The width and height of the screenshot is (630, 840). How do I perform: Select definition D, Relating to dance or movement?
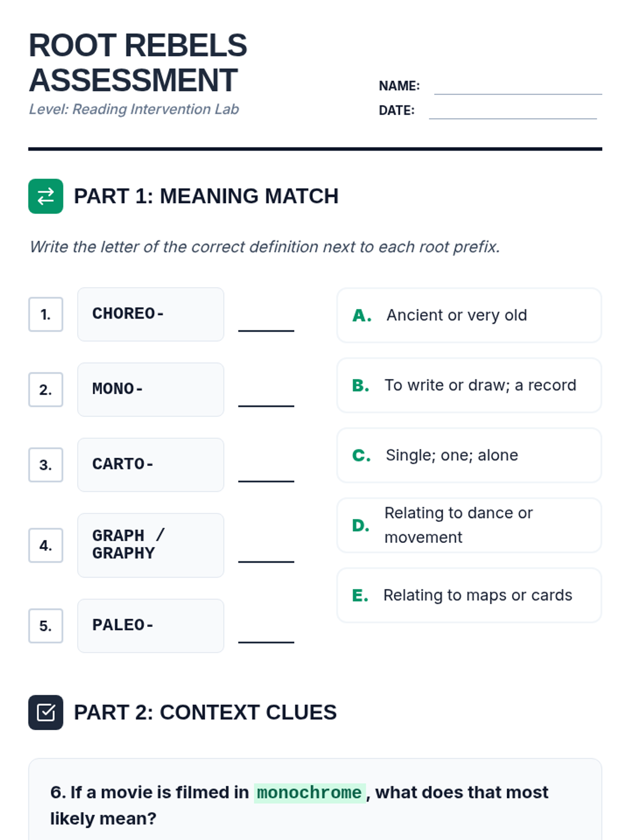tap(469, 525)
